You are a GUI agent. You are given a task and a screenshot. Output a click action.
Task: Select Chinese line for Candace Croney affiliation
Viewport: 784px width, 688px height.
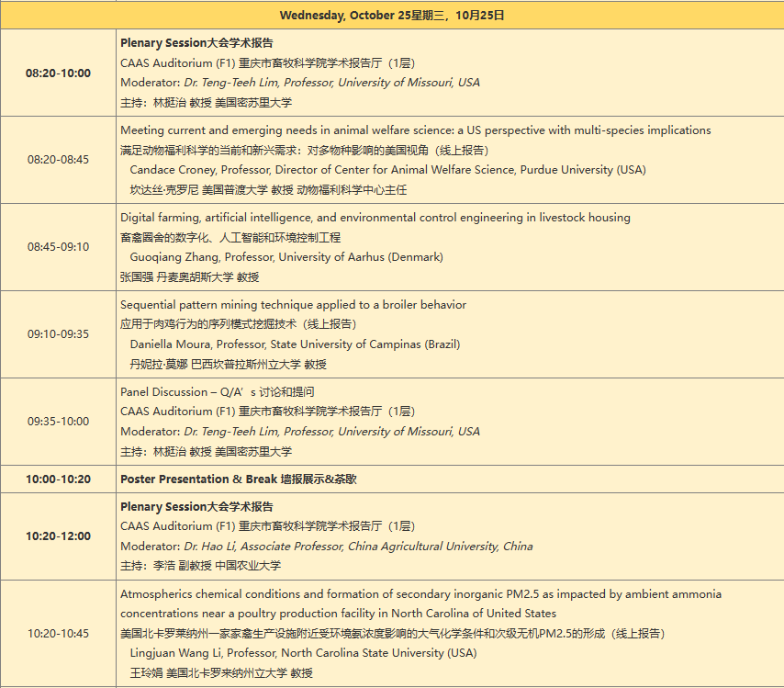point(268,190)
